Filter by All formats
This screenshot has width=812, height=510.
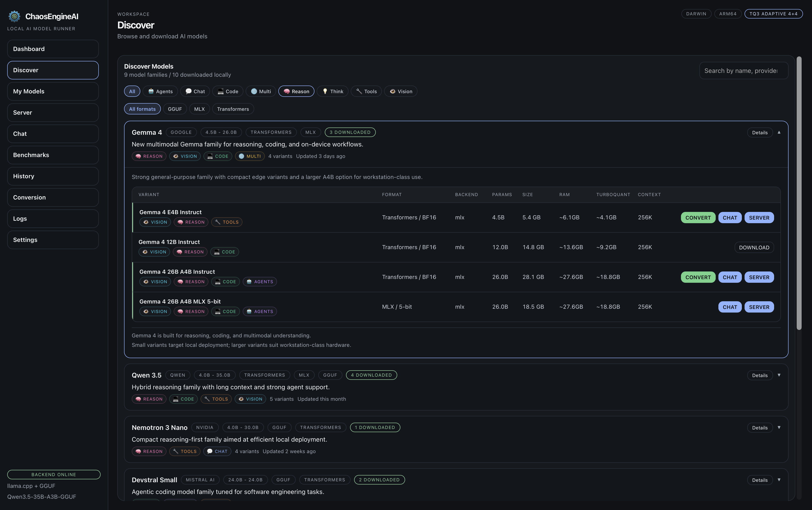pyautogui.click(x=142, y=109)
